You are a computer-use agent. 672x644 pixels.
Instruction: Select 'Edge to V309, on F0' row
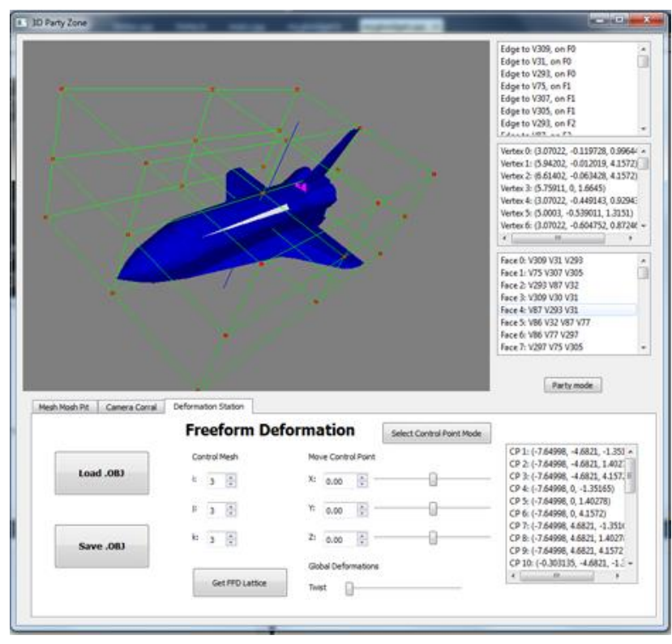click(x=568, y=49)
